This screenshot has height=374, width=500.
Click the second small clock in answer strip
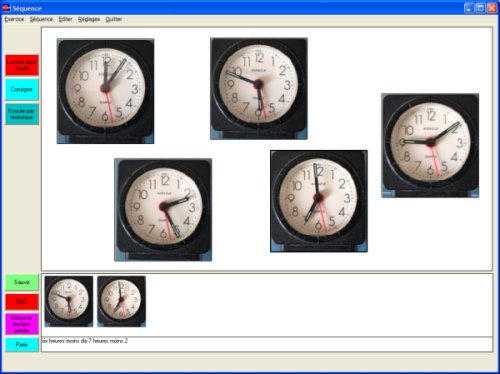click(x=121, y=301)
